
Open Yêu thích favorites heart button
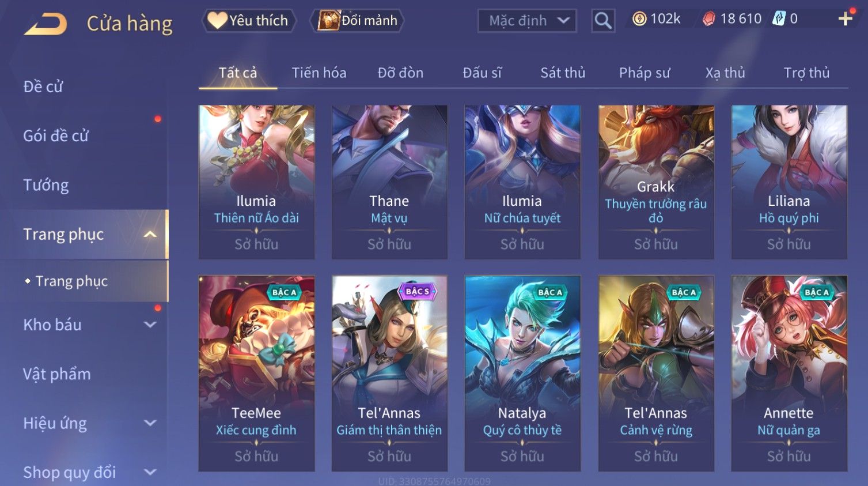point(248,21)
